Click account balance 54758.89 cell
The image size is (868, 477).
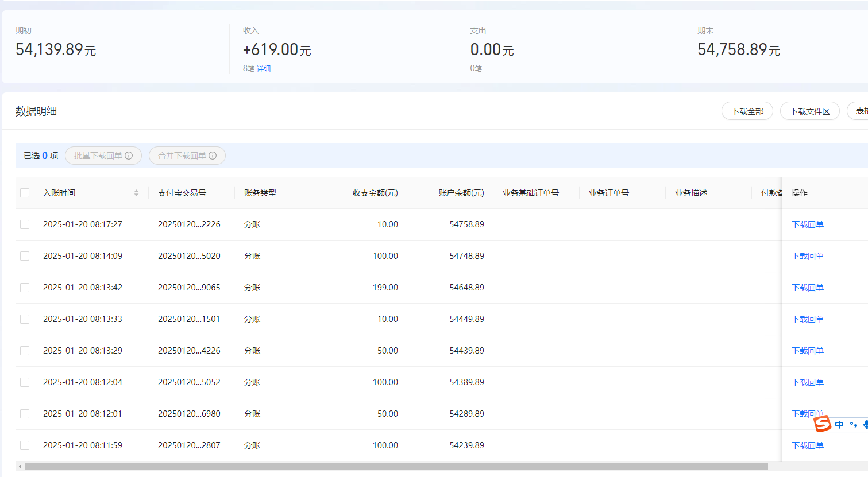click(467, 224)
